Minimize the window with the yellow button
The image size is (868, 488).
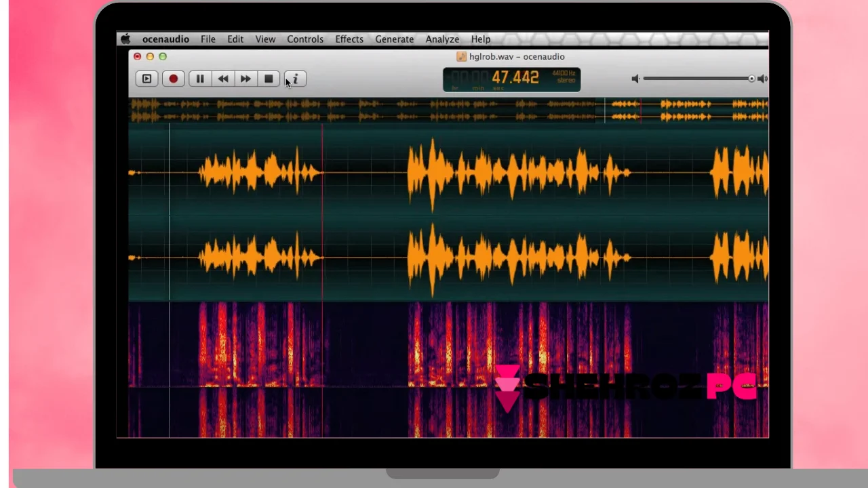tap(150, 57)
